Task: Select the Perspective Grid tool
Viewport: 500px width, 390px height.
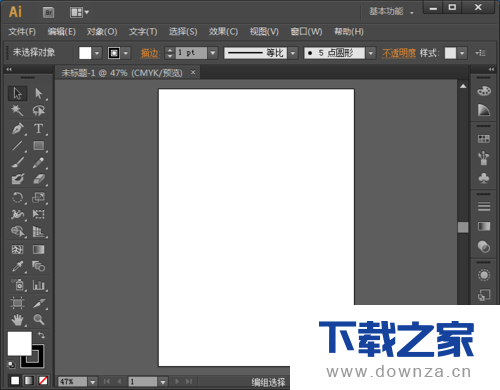Action: 39,231
